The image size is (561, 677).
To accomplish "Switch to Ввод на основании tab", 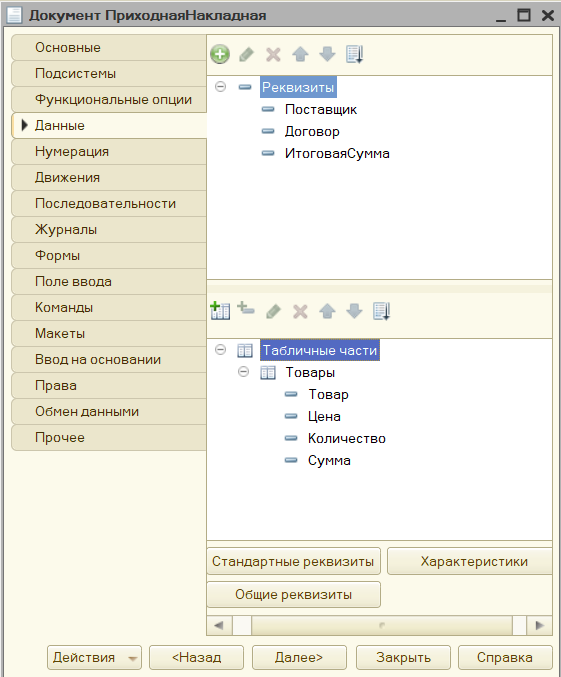I will [x=109, y=360].
